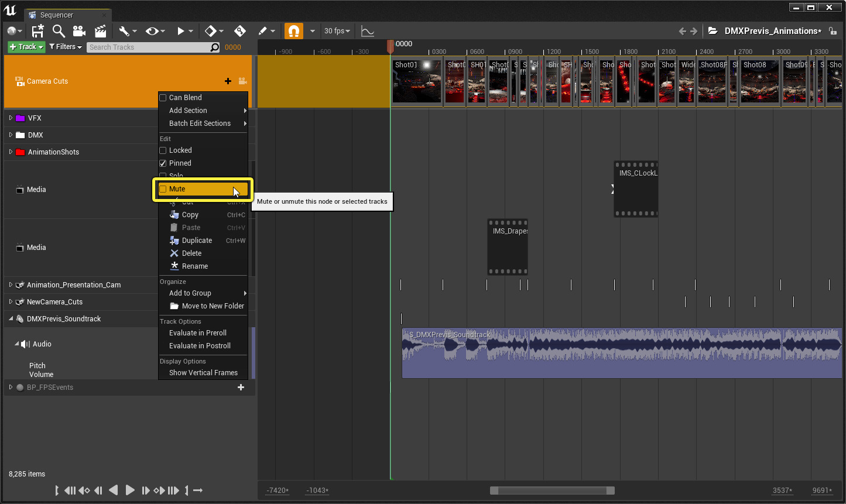Expand the AnimationShots folder track

point(10,152)
